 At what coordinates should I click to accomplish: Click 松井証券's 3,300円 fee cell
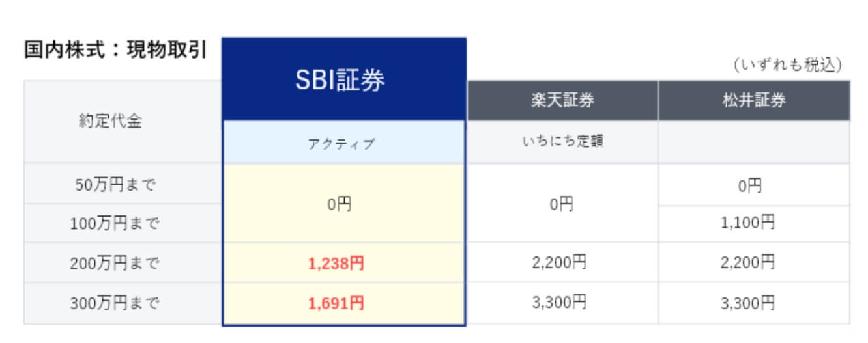click(x=754, y=303)
